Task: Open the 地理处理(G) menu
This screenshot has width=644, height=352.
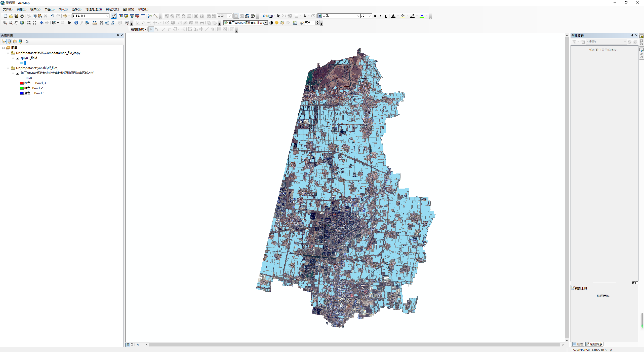Action: (93, 9)
